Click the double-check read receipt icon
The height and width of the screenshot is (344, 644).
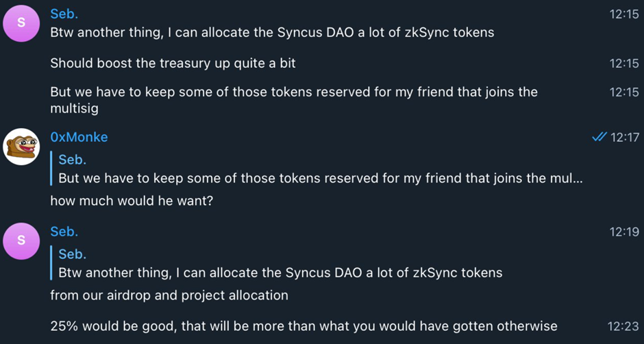pos(599,138)
